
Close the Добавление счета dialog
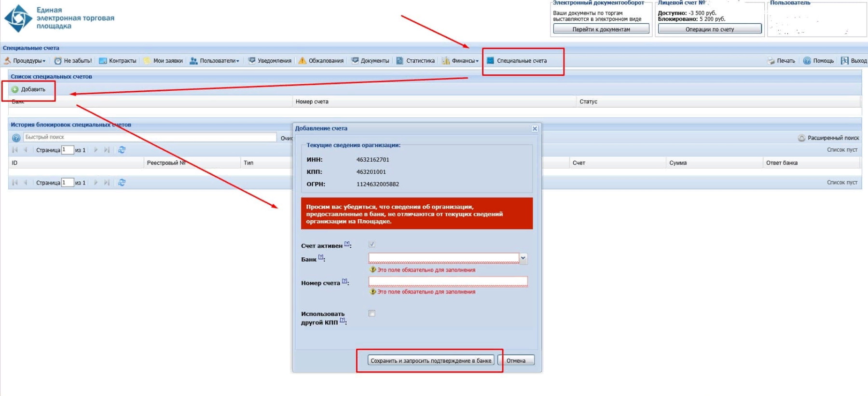(x=535, y=128)
